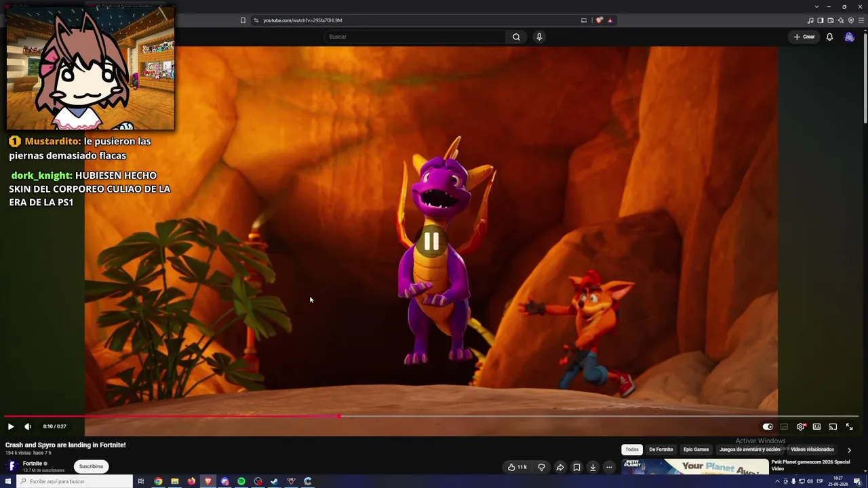Run search with the magnifier button
The image size is (868, 488).
(x=516, y=37)
